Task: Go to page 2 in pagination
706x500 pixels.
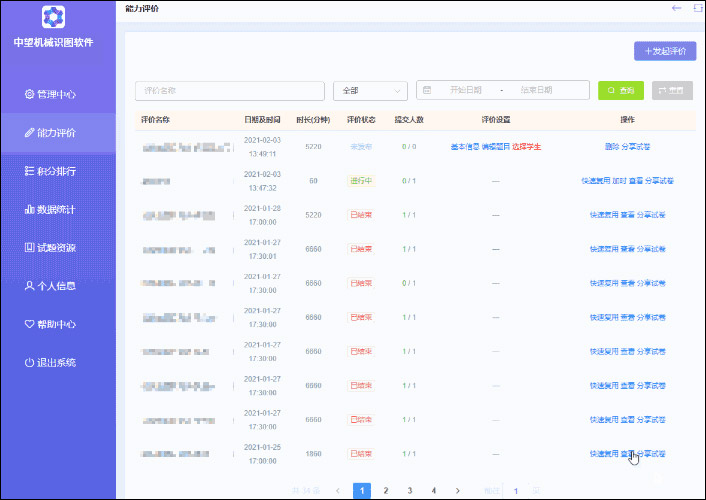Action: (386, 491)
